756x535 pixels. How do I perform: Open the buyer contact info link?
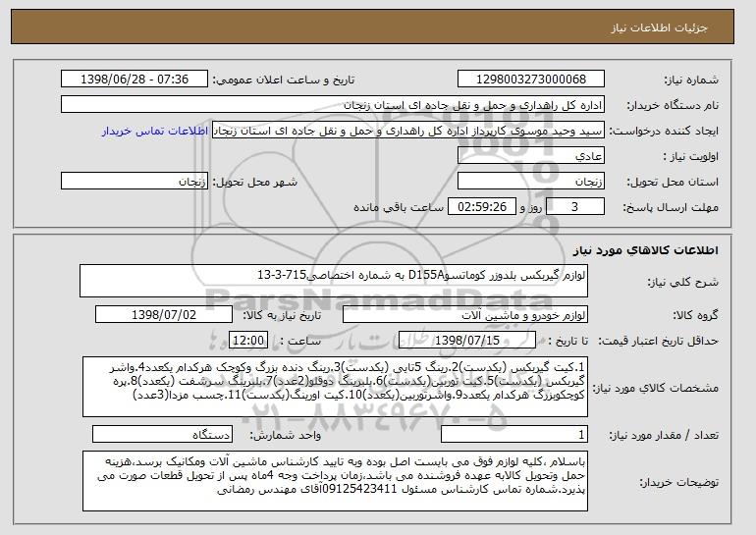click(x=155, y=131)
